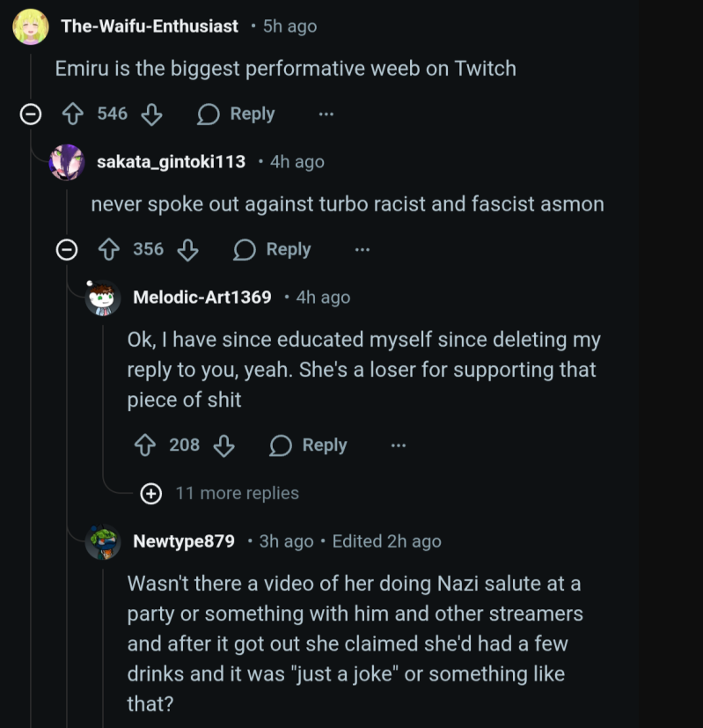This screenshot has width=703, height=728.
Task: Open The-Waifu-Enthusiast's avatar
Action: pyautogui.click(x=31, y=26)
